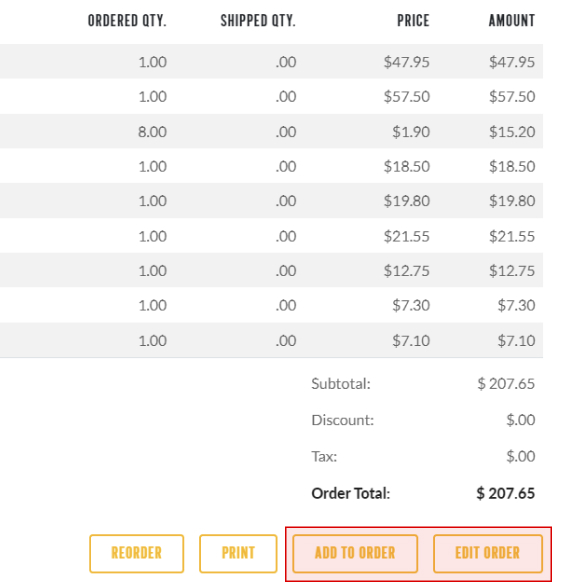Click the $1.90 price cell
The image size is (570, 588).
411,132
